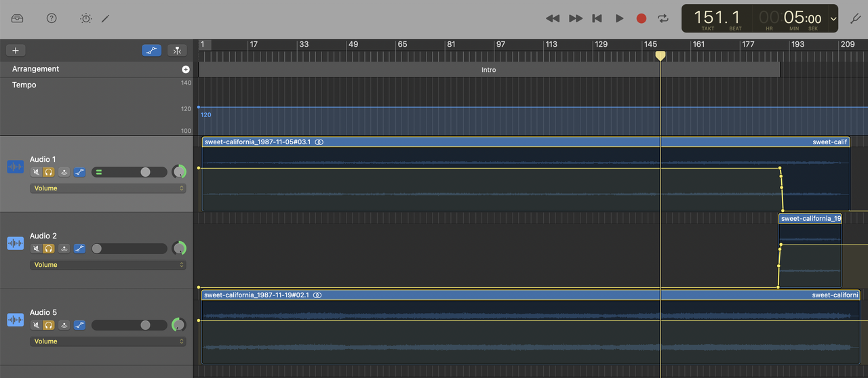Mute the Audio 5 track
868x378 pixels.
tap(36, 325)
